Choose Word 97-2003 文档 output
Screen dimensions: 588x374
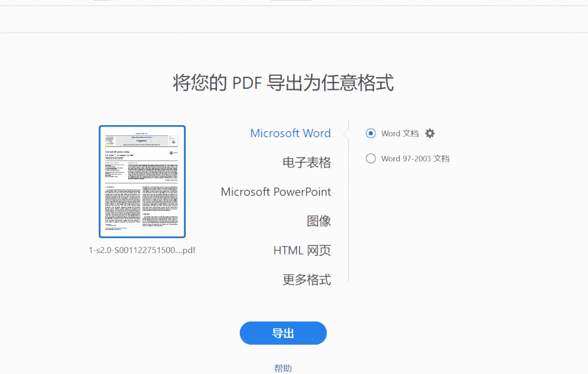371,158
